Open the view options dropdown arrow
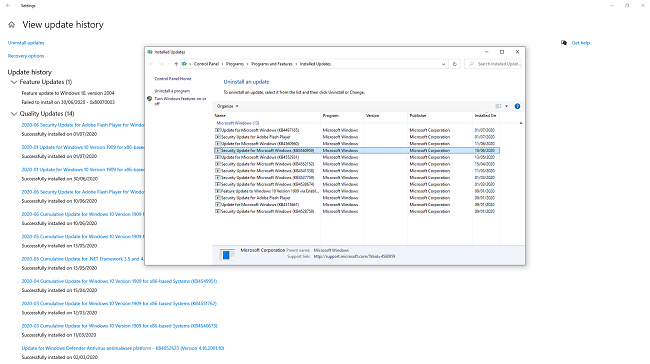Screen dimensions: 650x364 507,106
